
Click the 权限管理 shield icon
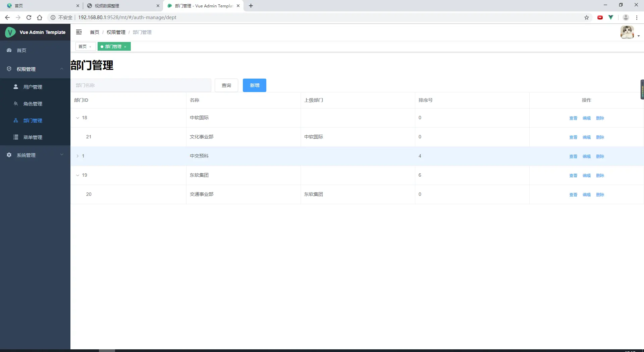point(9,69)
